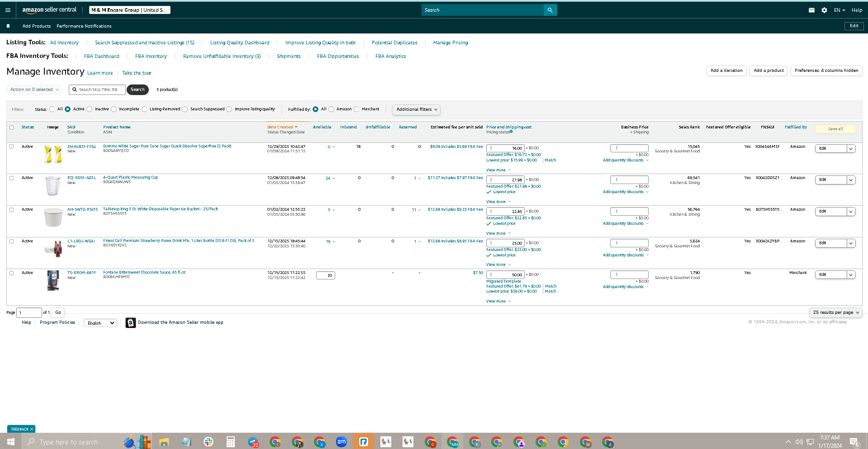The image size is (868, 449).
Task: Select the All status radio button
Action: (x=52, y=109)
